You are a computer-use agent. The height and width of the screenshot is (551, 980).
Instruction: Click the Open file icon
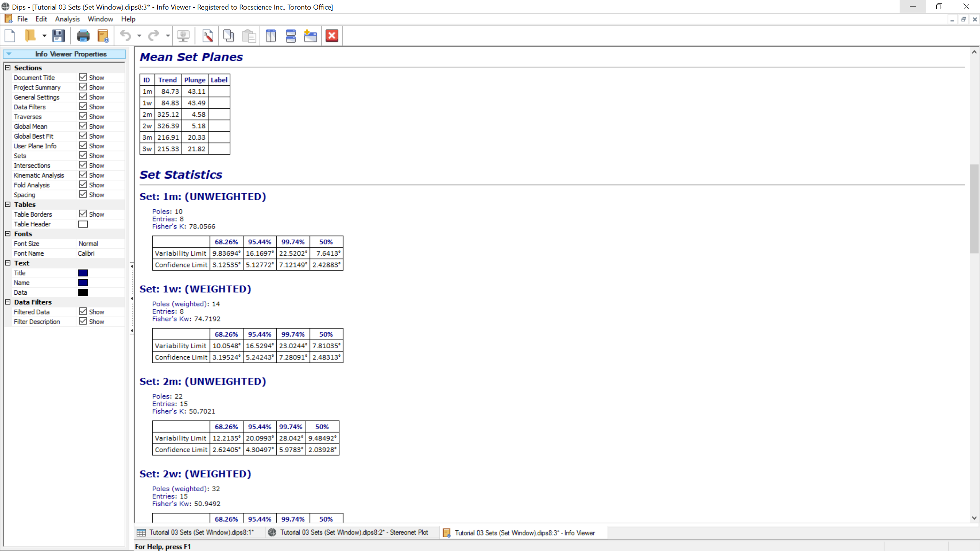29,36
